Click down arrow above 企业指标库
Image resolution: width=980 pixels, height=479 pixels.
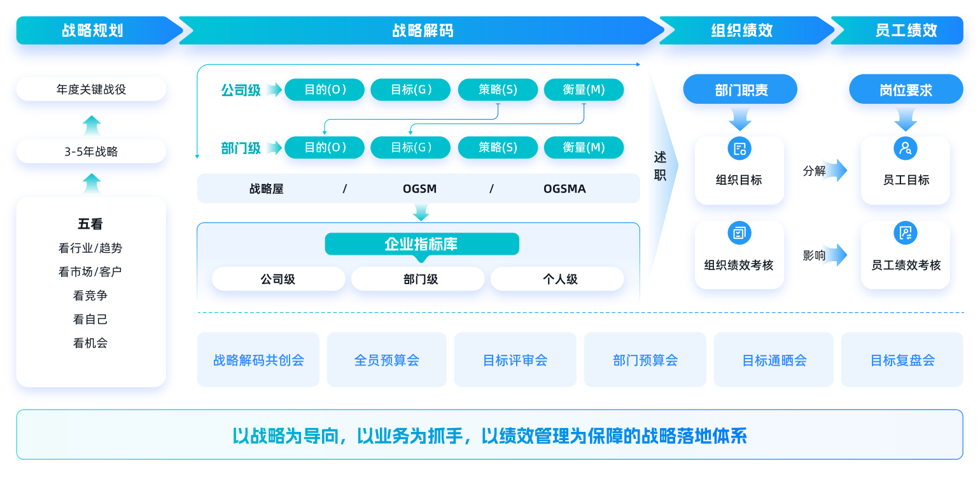point(421,213)
